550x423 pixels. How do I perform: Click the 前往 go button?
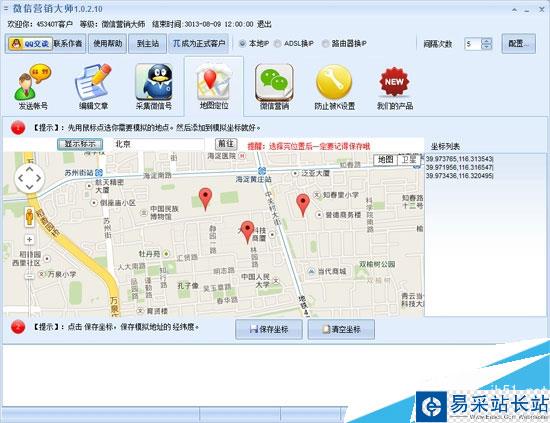click(226, 144)
